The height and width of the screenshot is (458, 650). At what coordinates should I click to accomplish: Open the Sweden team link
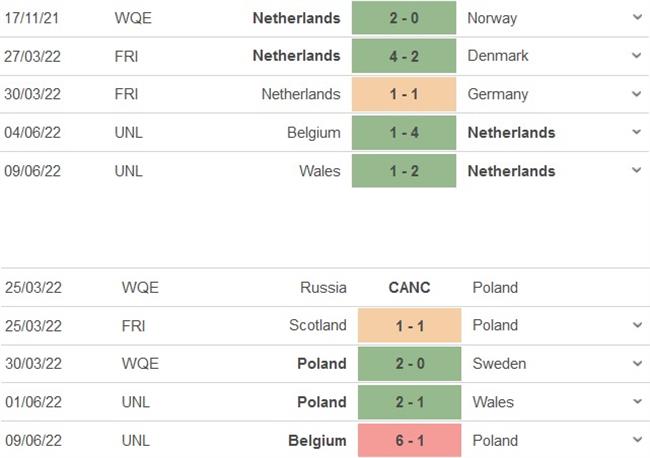pyautogui.click(x=499, y=364)
